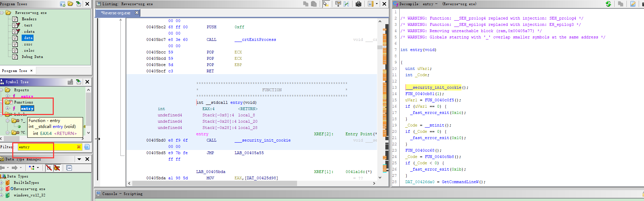Collapse all Data Type Manager nodes
Image resolution: width=644 pixels, height=201 pixels.
pyautogui.click(x=69, y=168)
